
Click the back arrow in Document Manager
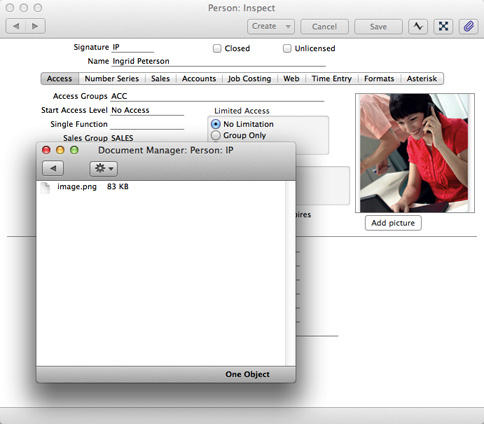point(53,169)
